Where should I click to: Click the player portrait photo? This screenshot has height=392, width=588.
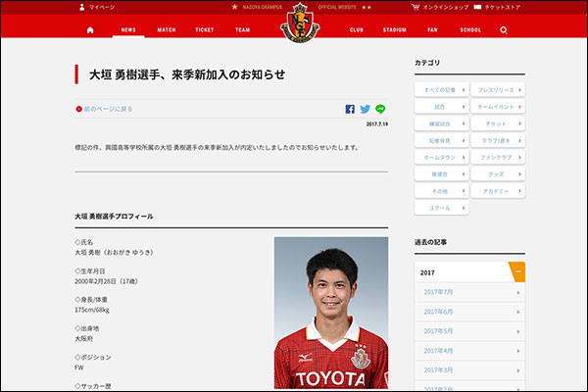(331, 313)
